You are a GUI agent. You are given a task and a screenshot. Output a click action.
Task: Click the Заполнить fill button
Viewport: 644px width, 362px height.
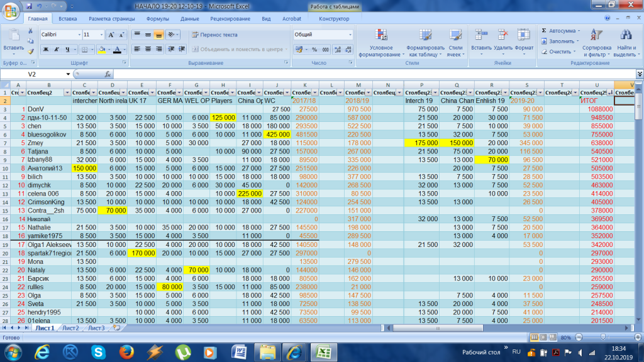[x=561, y=41]
